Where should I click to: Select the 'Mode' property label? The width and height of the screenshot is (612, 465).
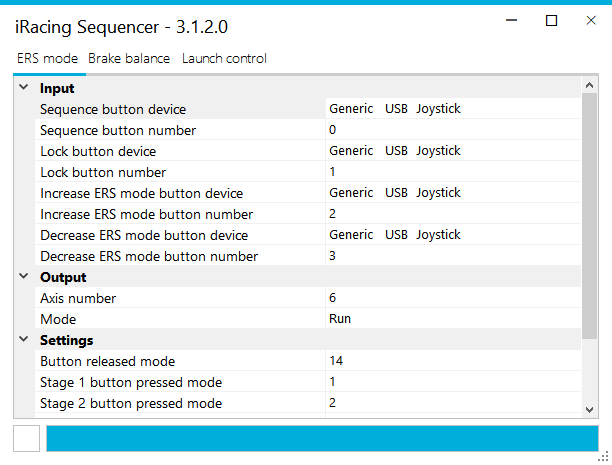(58, 320)
